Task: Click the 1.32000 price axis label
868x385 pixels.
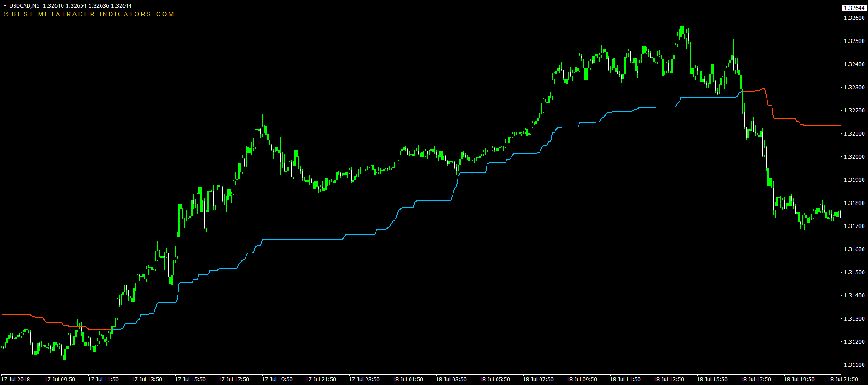Action: 854,157
